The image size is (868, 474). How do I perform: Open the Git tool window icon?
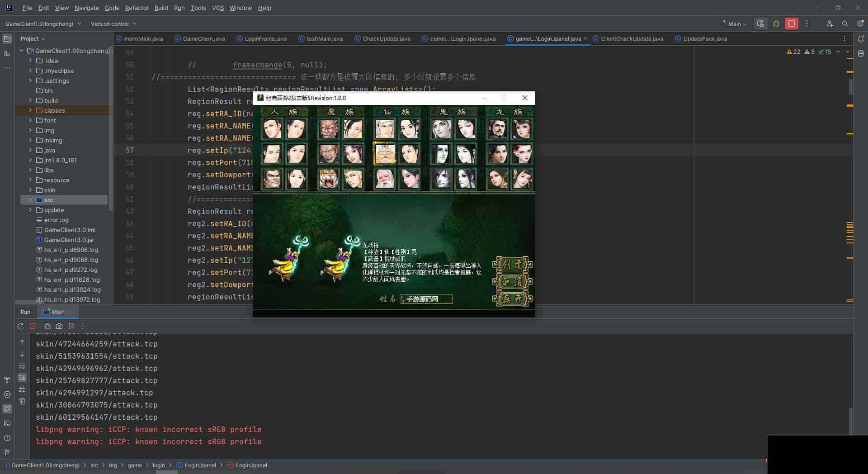pos(7,452)
